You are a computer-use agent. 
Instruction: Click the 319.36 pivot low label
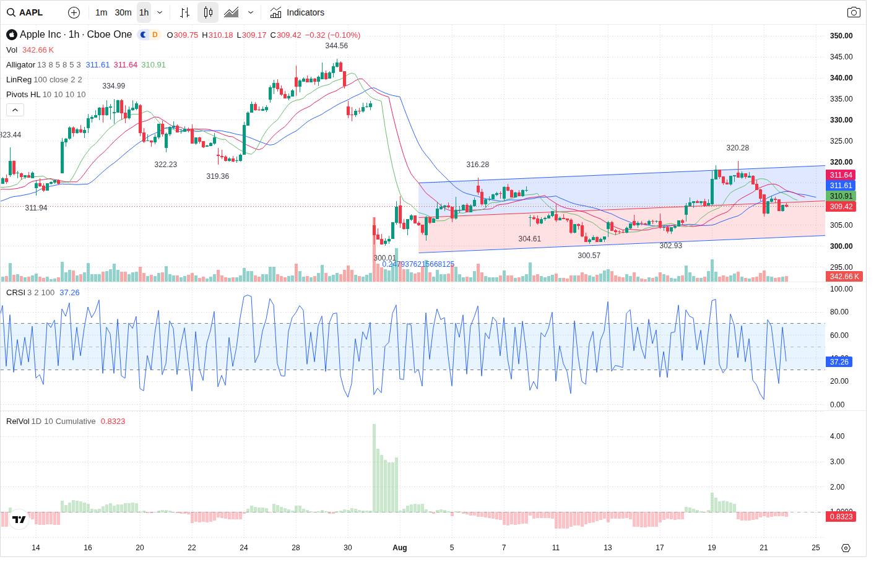pyautogui.click(x=218, y=176)
